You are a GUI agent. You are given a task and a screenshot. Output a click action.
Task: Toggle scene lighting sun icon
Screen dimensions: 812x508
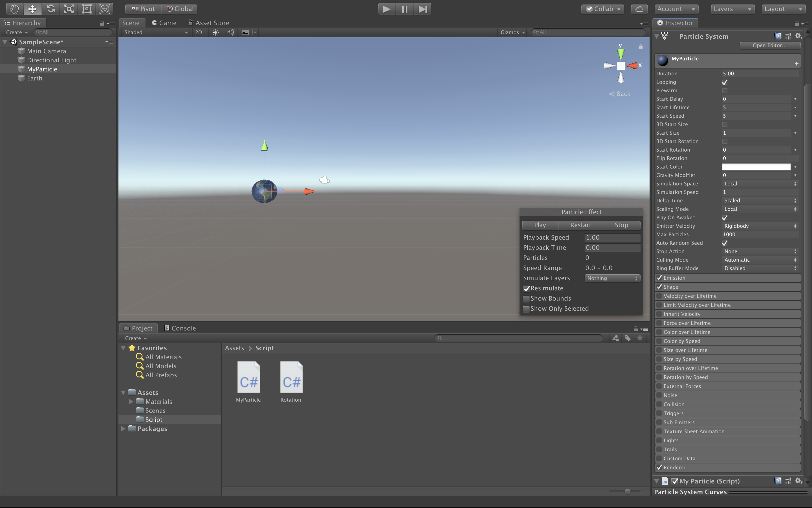215,32
